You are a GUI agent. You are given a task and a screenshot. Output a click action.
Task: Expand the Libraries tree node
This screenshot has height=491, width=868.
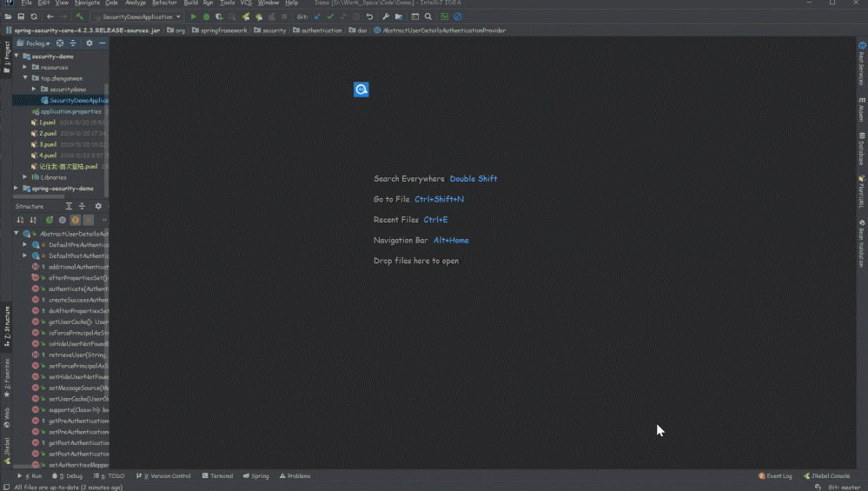(26, 177)
